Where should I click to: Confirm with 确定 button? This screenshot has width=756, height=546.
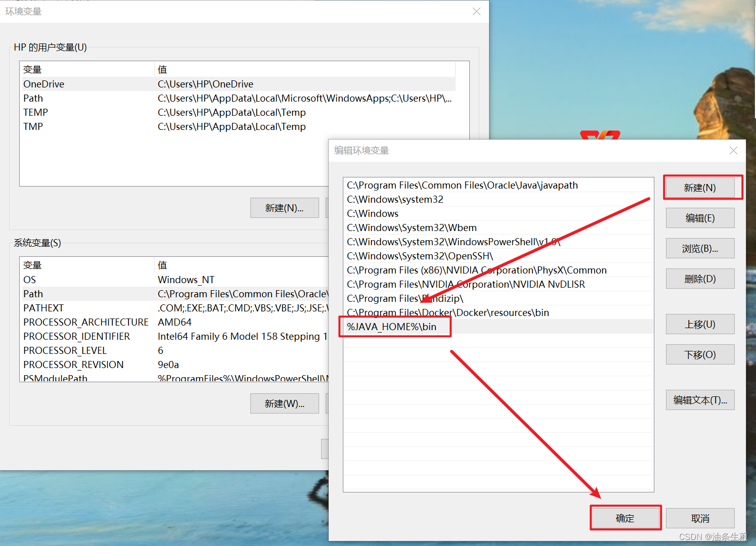coord(626,518)
